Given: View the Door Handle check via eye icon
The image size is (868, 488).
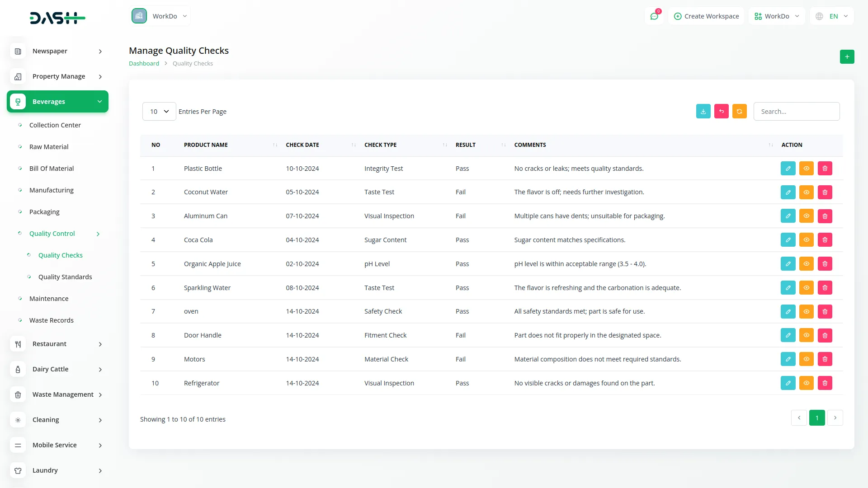Looking at the screenshot, I should (x=806, y=335).
